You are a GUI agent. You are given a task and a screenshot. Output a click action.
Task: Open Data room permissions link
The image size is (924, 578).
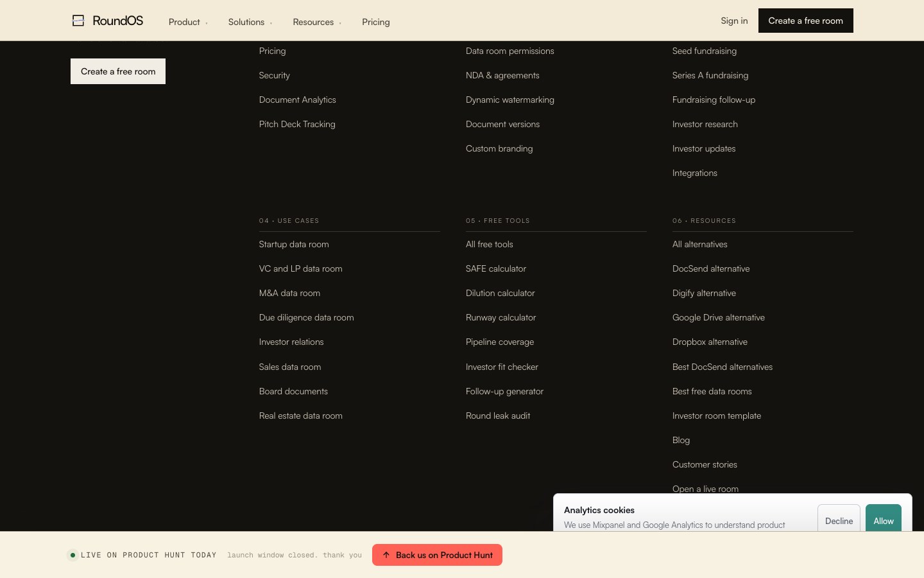pyautogui.click(x=510, y=51)
